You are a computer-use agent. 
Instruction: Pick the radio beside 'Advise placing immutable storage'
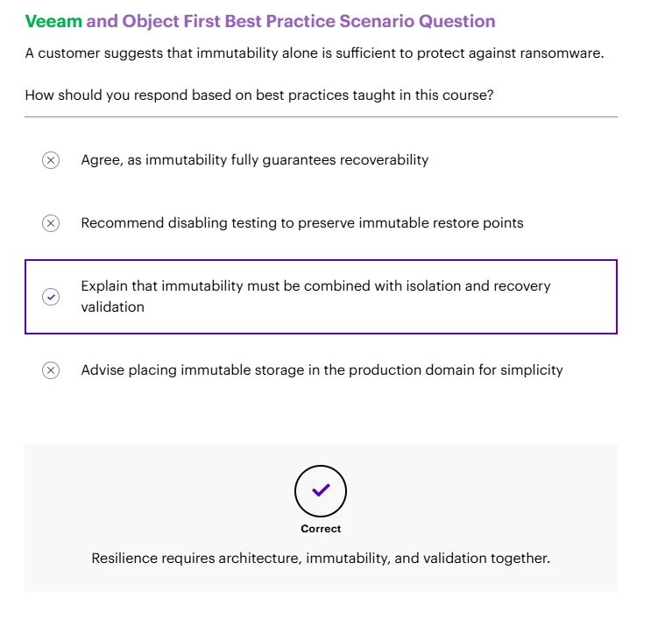click(x=51, y=370)
